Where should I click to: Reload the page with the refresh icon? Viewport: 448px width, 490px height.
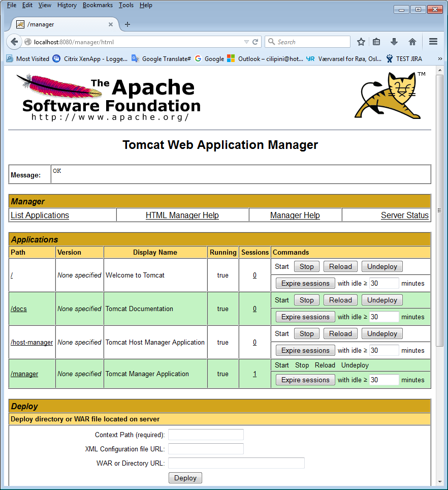[255, 42]
